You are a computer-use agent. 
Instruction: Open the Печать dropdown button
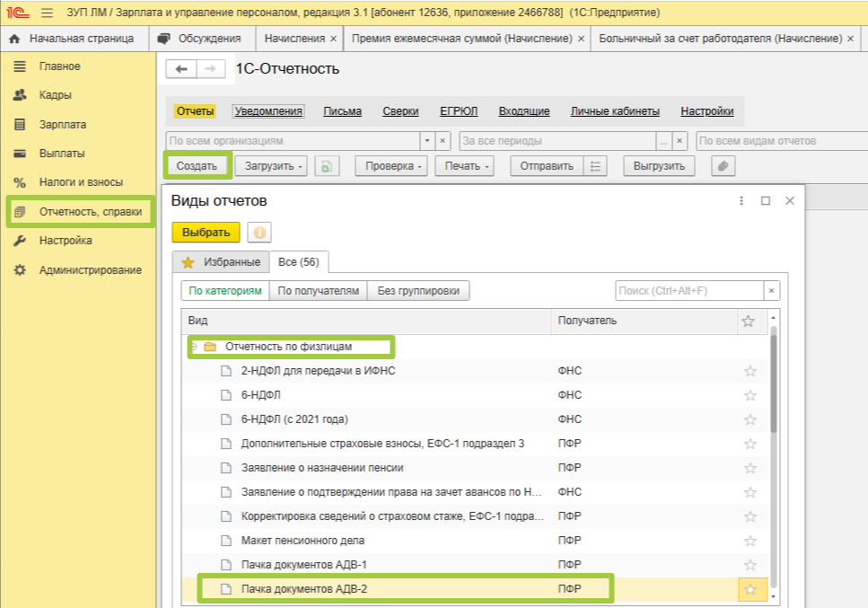tap(464, 166)
